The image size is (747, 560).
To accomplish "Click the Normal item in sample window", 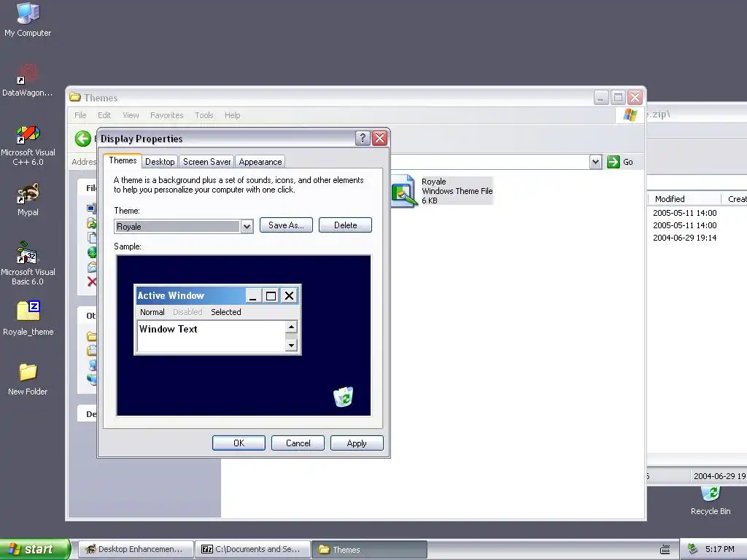I will coord(152,312).
